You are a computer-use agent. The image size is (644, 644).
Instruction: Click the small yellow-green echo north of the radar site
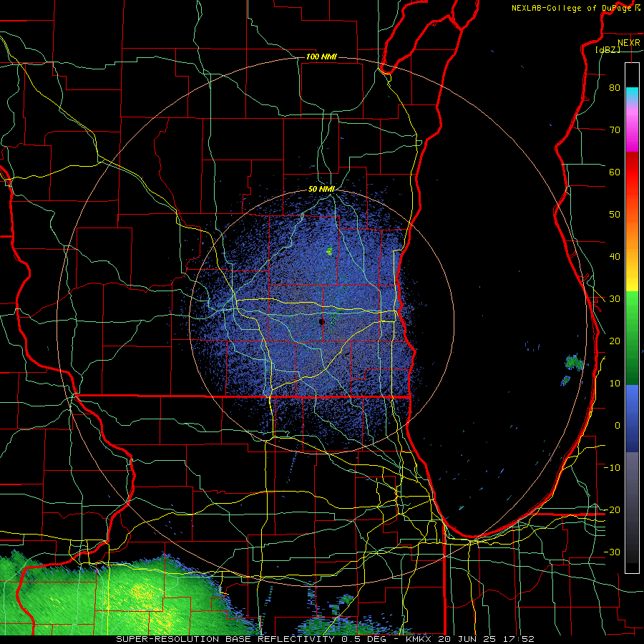tap(329, 250)
